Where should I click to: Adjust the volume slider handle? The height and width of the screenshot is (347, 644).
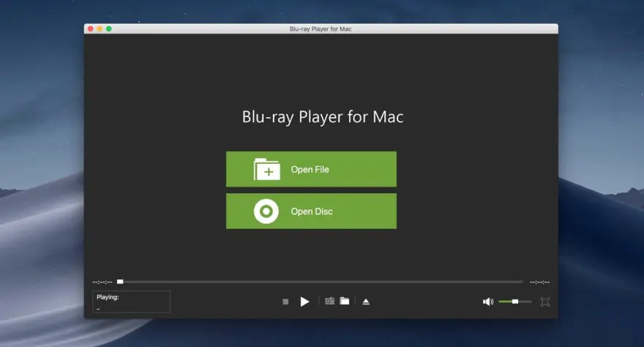click(x=515, y=302)
